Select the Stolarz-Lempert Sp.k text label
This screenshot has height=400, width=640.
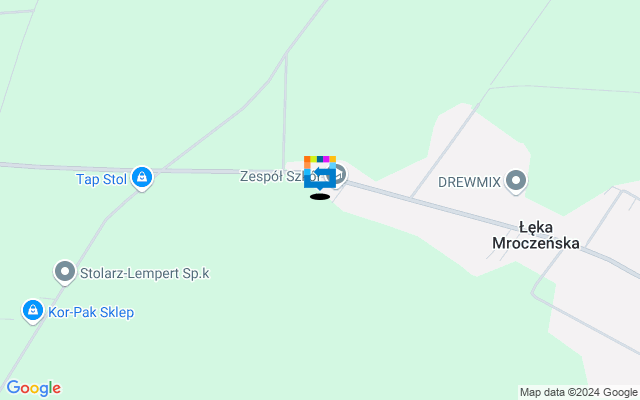coord(144,273)
